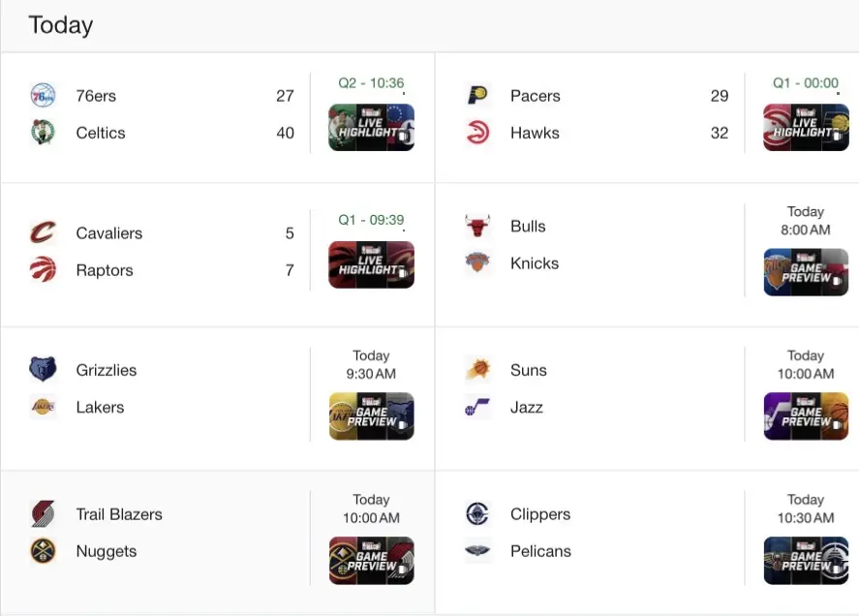Click the Pelicans team name
The width and height of the screenshot is (859, 616).
click(540, 551)
